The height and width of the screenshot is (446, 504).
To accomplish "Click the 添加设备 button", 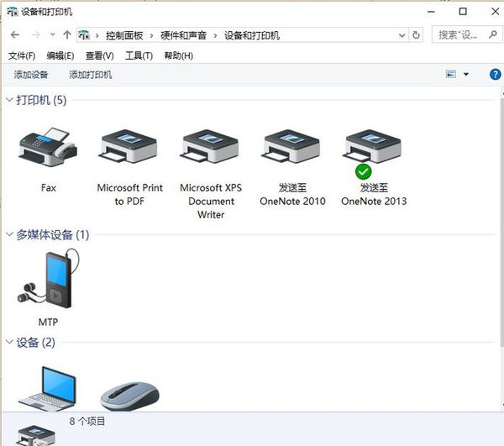I will tap(31, 75).
